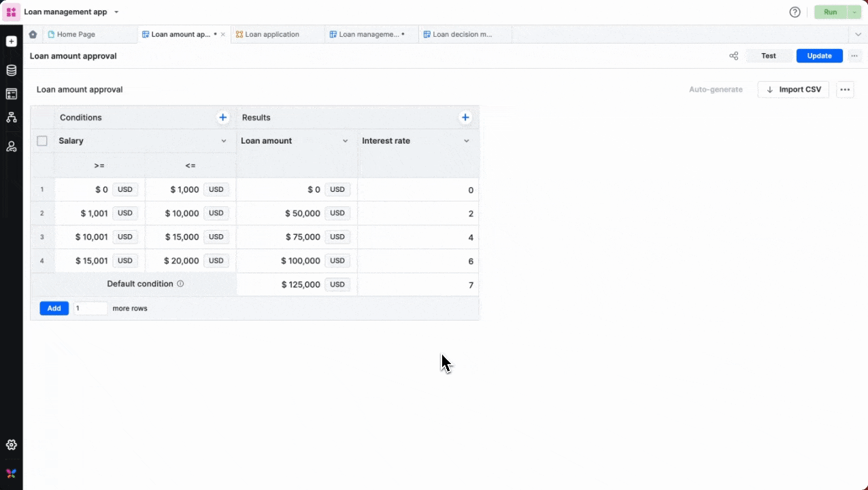The image size is (868, 490).
Task: Open USD currency selector beside $ 50,000
Action: [x=337, y=213]
